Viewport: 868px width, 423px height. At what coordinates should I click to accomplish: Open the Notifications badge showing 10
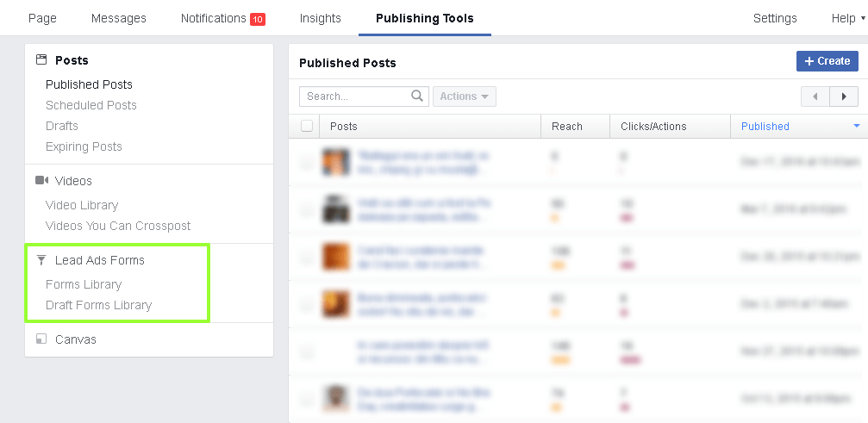click(x=257, y=19)
